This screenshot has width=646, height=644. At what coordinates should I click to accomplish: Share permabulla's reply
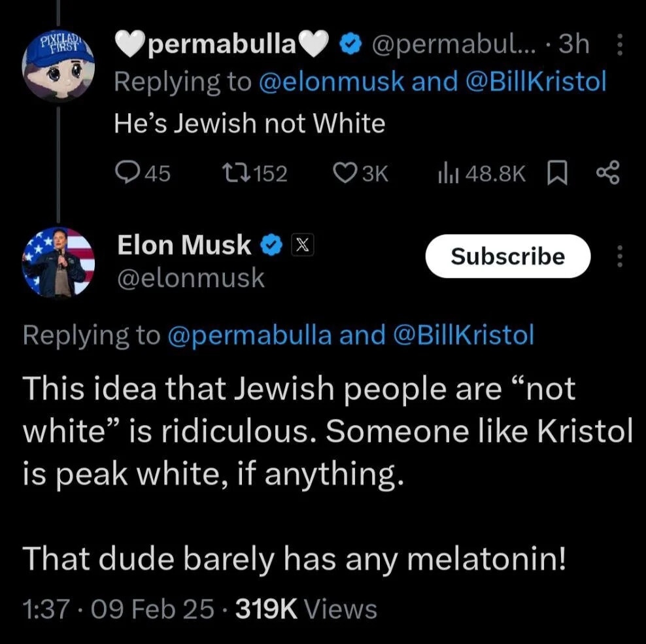point(607,173)
